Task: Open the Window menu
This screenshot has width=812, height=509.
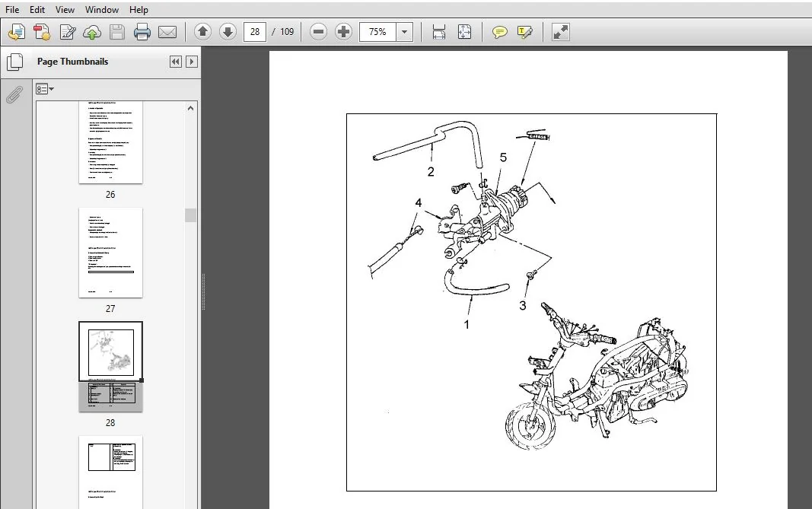Action: 101,9
